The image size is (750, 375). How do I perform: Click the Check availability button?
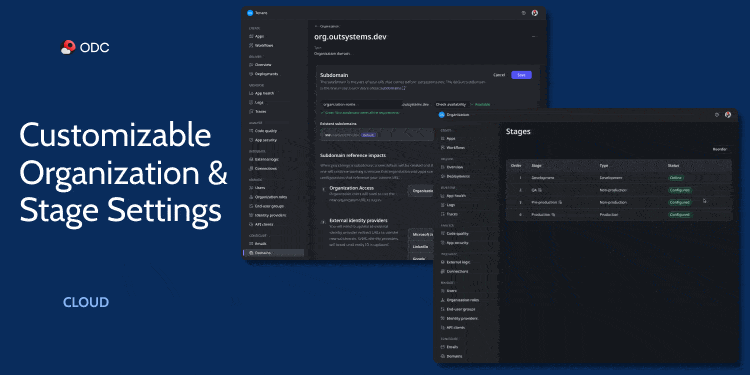coord(451,104)
